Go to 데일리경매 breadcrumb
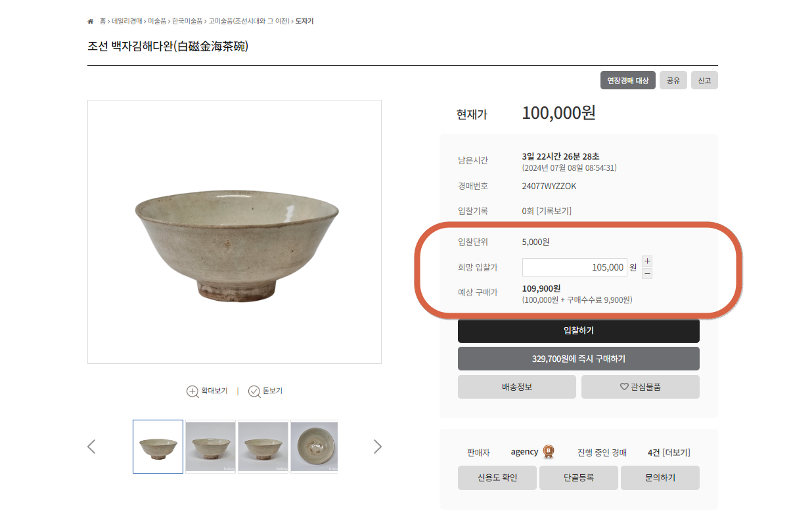This screenshot has height=532, width=812. pyautogui.click(x=127, y=21)
